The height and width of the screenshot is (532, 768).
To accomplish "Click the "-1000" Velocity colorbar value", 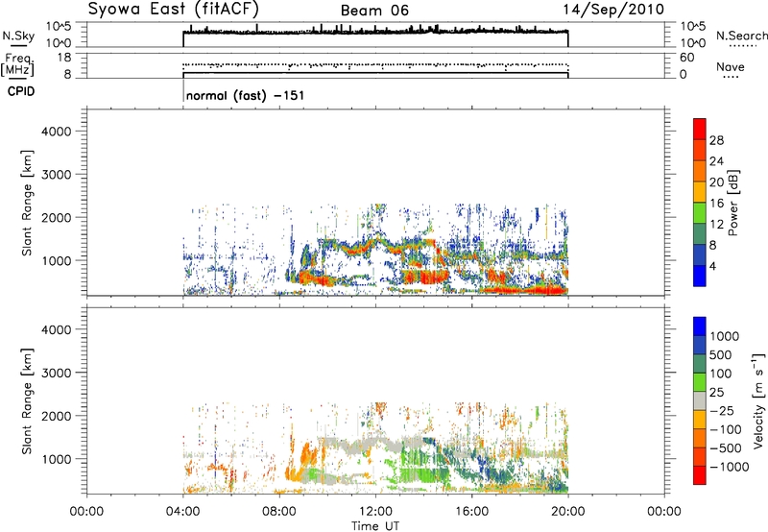I will pyautogui.click(x=730, y=467).
